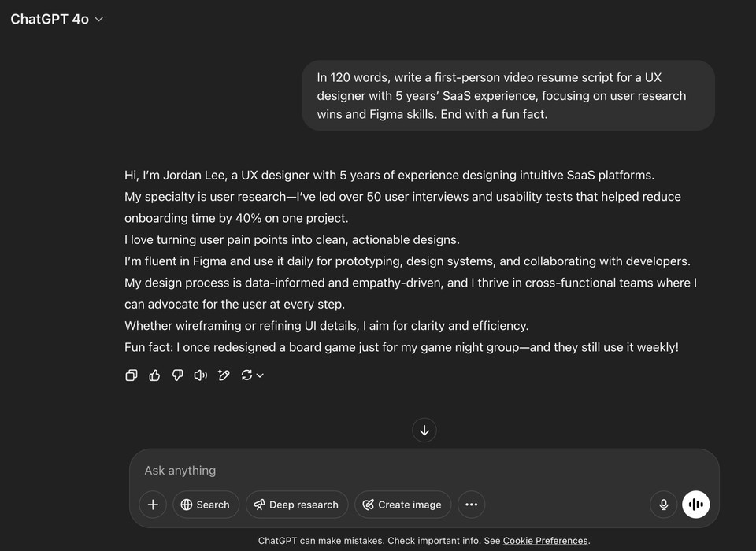The width and height of the screenshot is (756, 551).
Task: Toggle the Create image tool
Action: [402, 505]
